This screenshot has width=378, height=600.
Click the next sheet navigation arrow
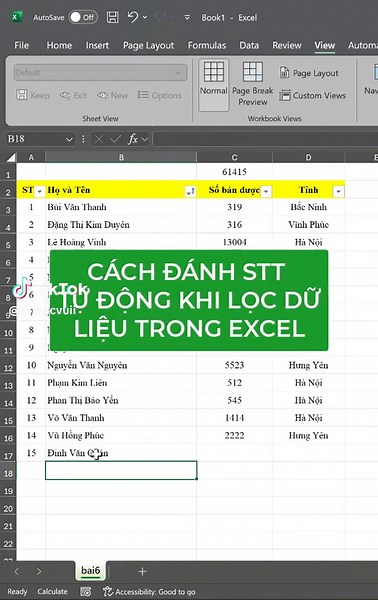[x=39, y=571]
